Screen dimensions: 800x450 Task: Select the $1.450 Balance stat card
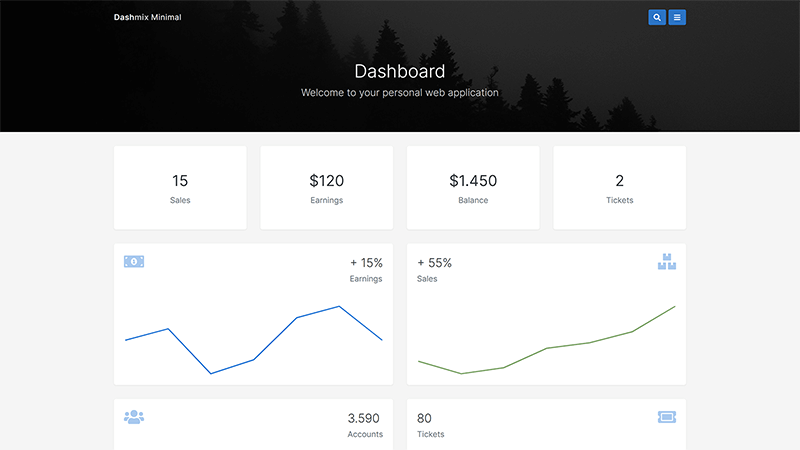pos(473,188)
